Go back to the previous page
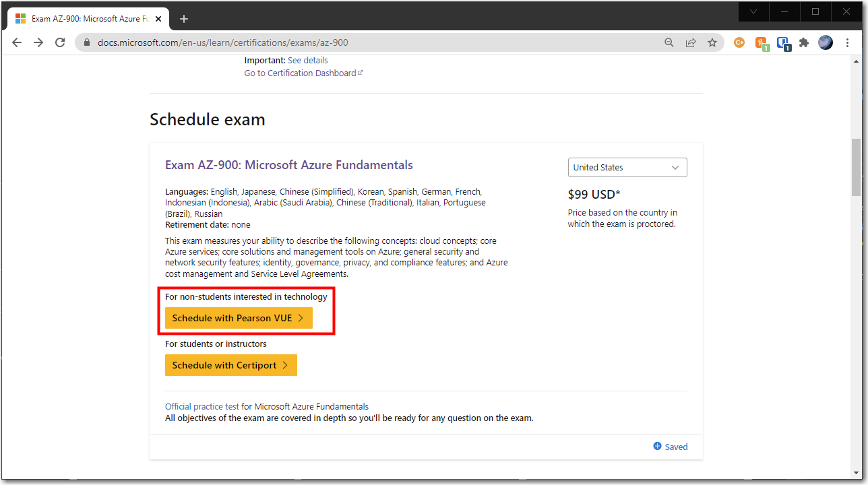 click(x=17, y=42)
